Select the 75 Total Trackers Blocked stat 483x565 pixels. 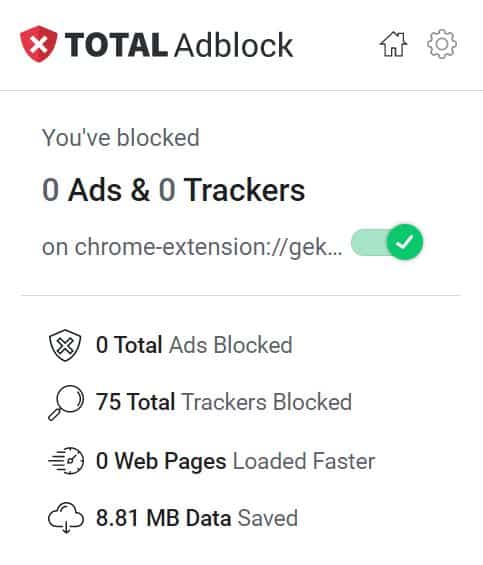[223, 402]
